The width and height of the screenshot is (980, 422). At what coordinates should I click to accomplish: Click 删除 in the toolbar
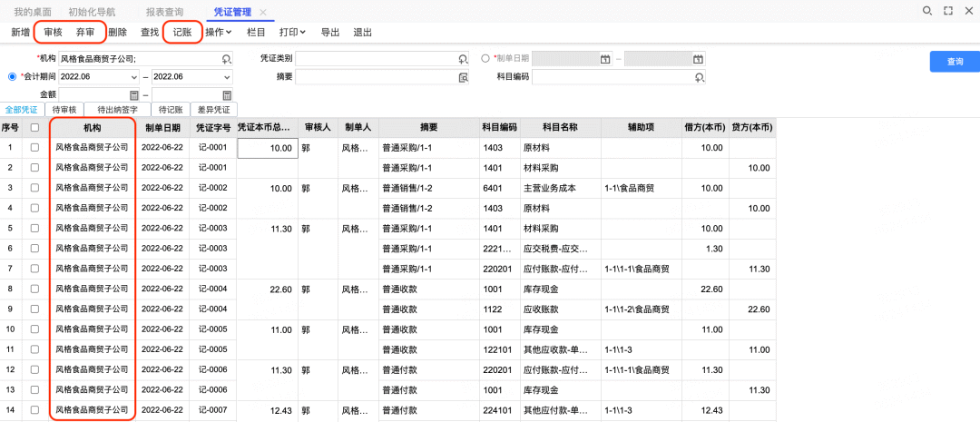point(117,32)
